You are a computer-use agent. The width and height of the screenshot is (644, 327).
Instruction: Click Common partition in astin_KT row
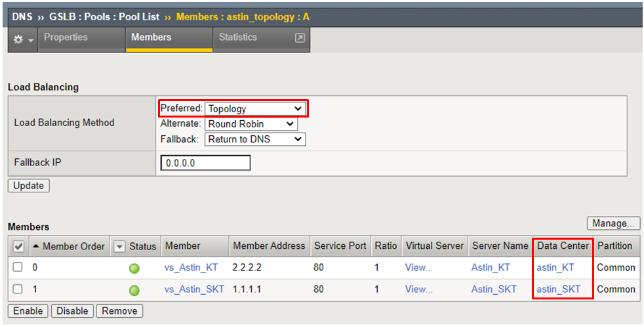[616, 267]
